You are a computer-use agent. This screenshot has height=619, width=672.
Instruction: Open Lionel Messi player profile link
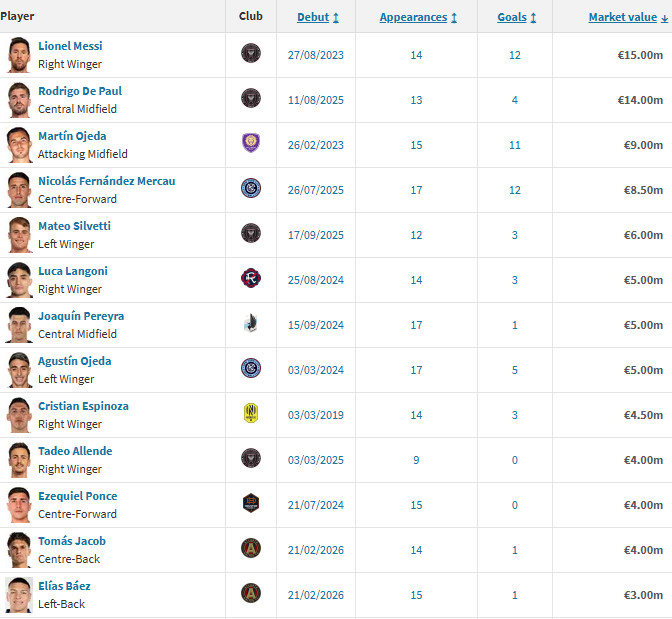coord(70,46)
